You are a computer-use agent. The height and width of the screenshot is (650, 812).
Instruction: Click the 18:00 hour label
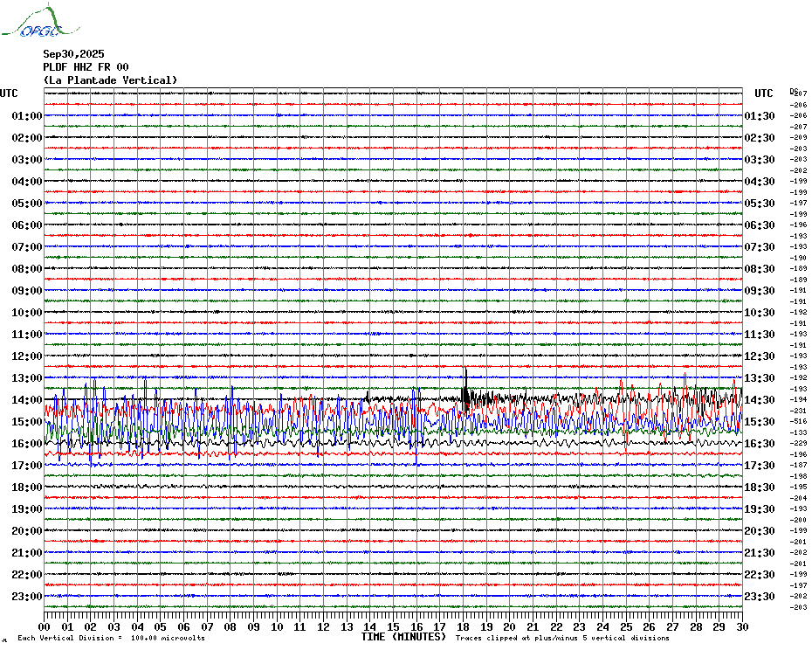point(27,487)
